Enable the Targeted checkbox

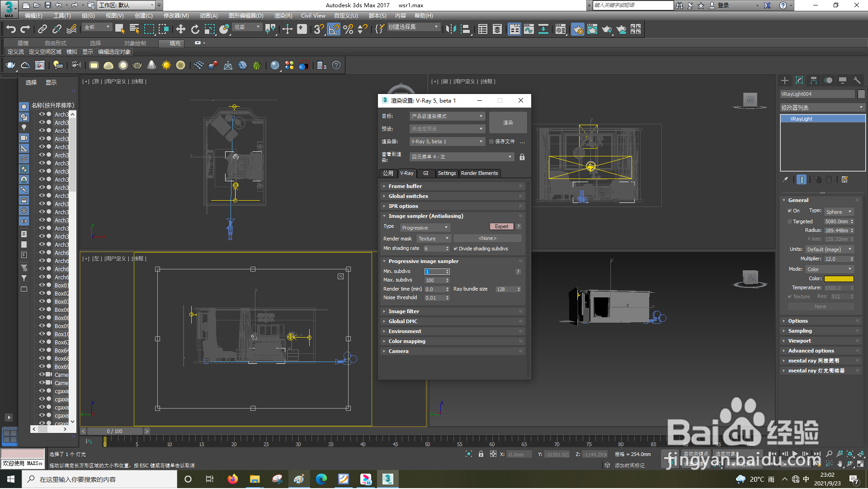coord(790,222)
